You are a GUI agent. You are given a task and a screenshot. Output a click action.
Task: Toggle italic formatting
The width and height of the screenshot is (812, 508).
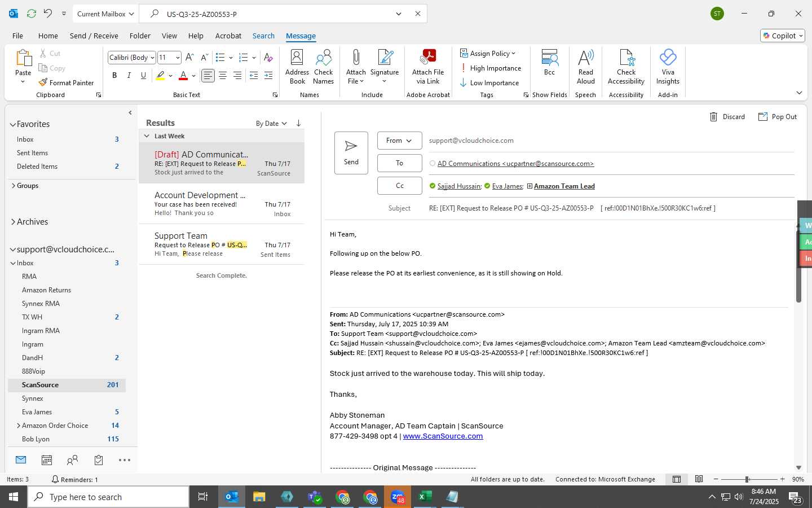coord(129,76)
